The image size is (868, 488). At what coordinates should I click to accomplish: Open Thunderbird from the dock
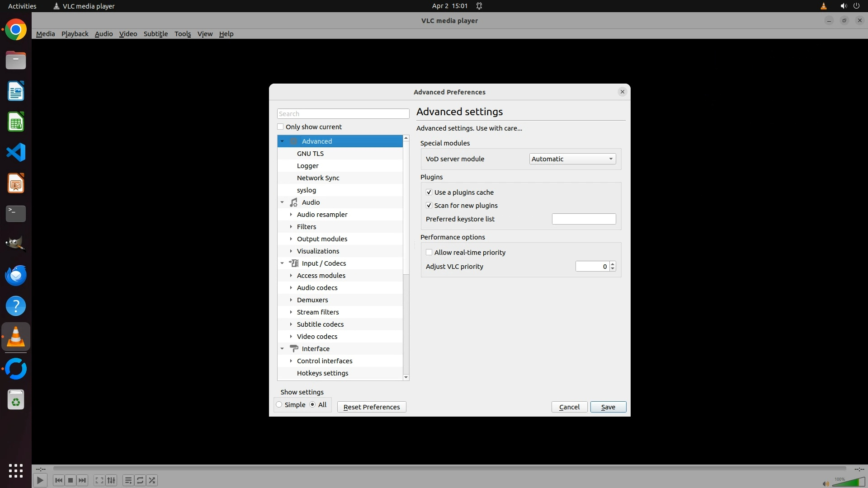point(16,276)
